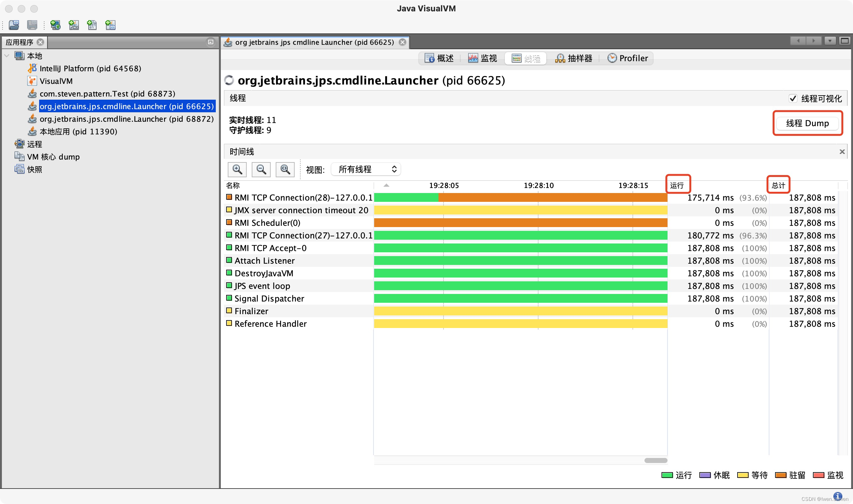Click orange 驻留 legend swatch
Screen dimensions: 853x504
pos(781,475)
